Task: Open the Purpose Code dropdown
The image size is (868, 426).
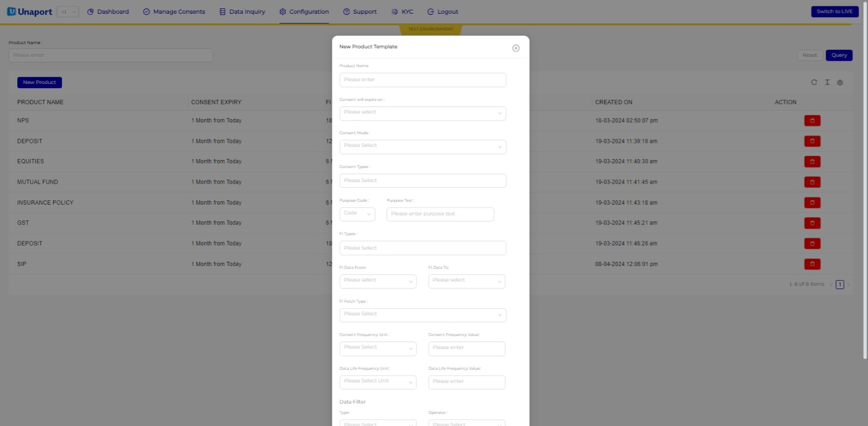Action: pyautogui.click(x=357, y=214)
